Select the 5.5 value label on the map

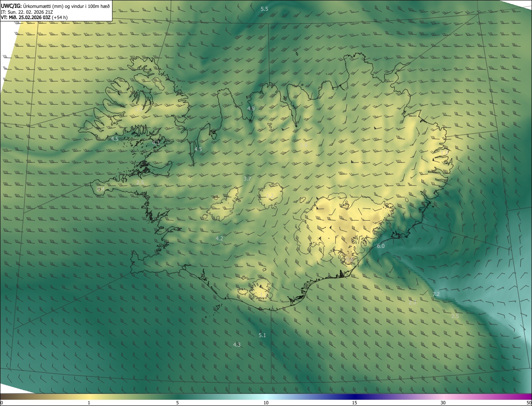(x=264, y=9)
